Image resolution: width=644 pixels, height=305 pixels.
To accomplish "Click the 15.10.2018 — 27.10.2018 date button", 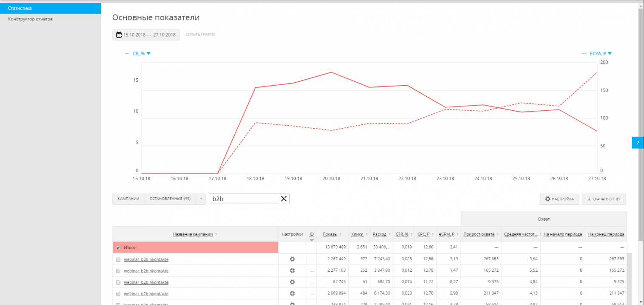I will pyautogui.click(x=146, y=35).
